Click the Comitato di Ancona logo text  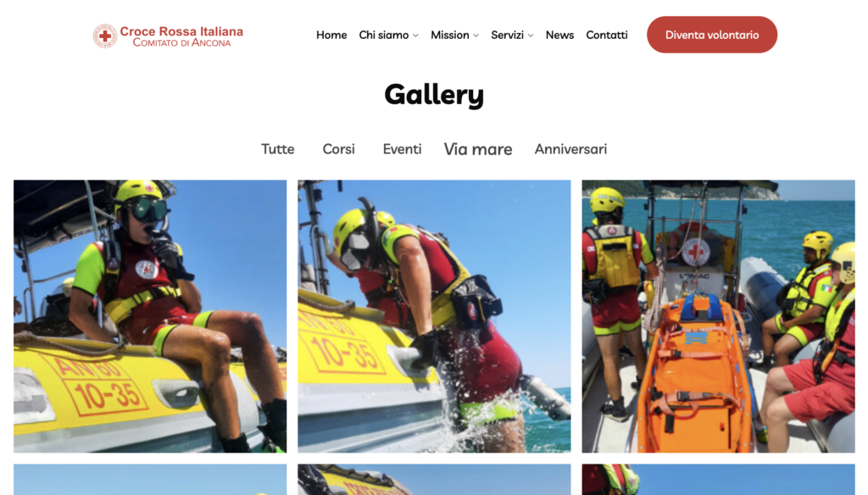pos(181,42)
